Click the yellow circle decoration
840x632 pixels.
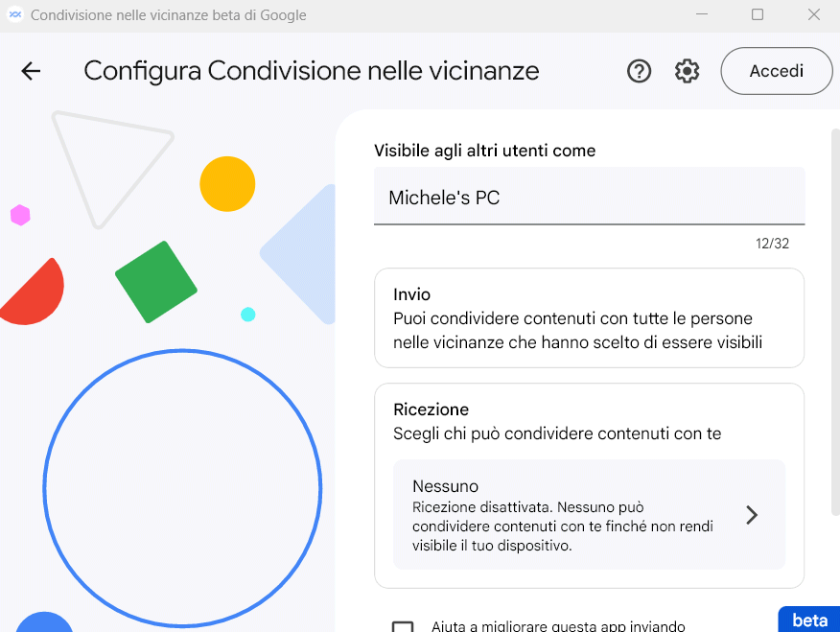tap(227, 184)
